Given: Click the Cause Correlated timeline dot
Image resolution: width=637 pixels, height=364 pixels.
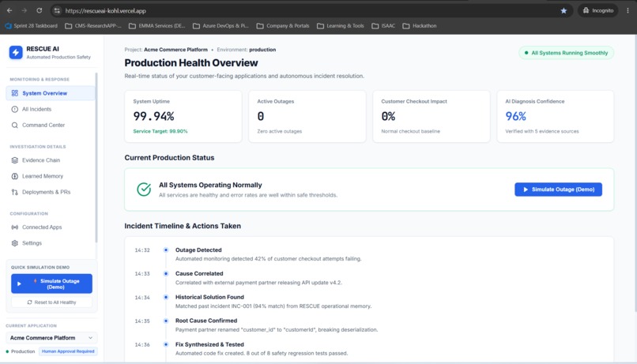Looking at the screenshot, I should [166, 273].
